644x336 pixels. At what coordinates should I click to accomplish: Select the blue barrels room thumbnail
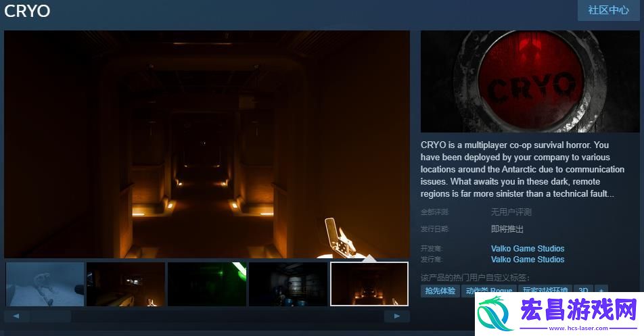tap(288, 285)
